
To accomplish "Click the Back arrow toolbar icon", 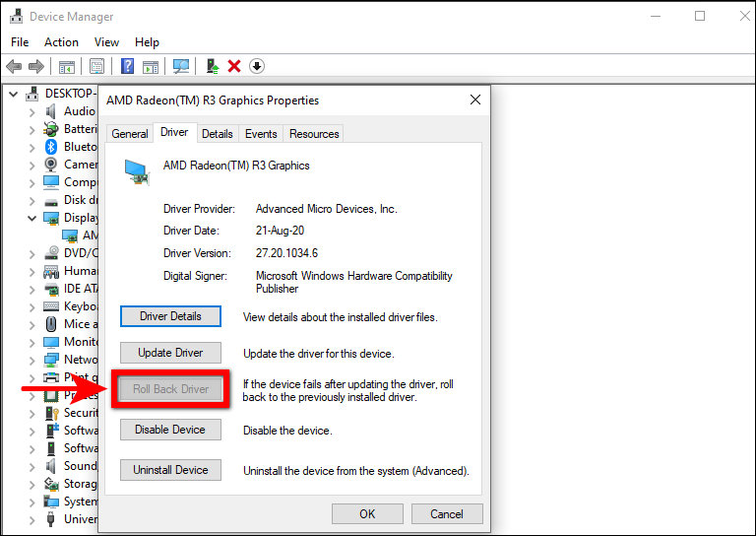I will pyautogui.click(x=14, y=66).
